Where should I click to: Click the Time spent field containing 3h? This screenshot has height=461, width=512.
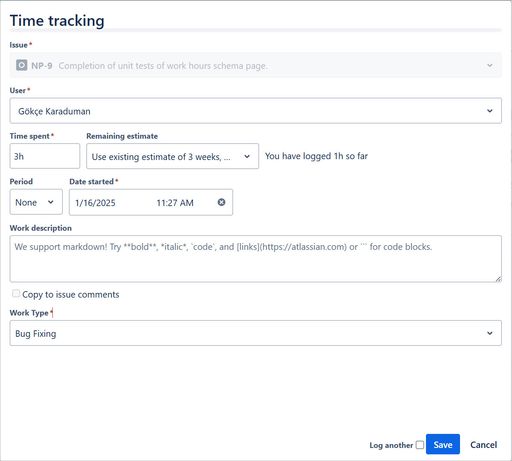45,156
